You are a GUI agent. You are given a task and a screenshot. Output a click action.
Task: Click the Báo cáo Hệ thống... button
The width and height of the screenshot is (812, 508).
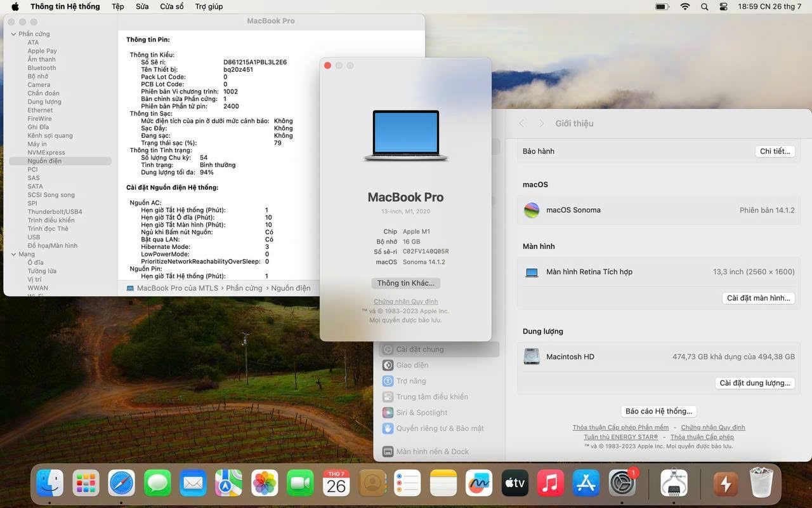(658, 411)
